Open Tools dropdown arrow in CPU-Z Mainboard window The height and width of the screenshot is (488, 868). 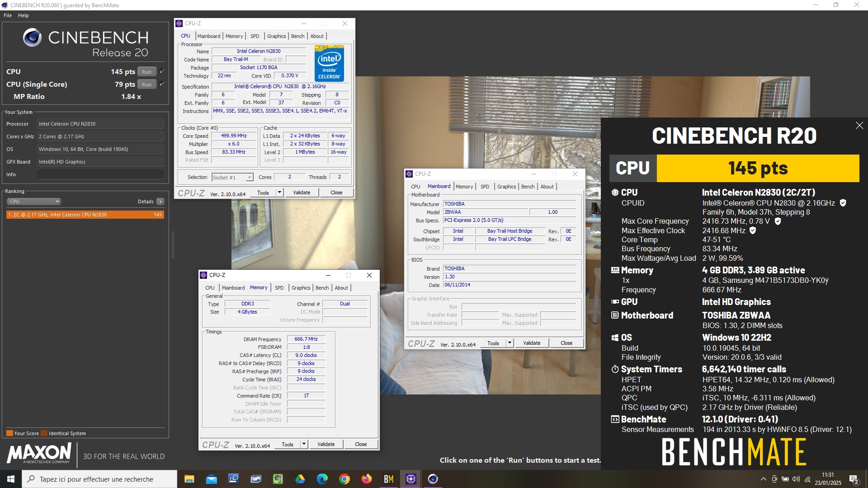(509, 343)
